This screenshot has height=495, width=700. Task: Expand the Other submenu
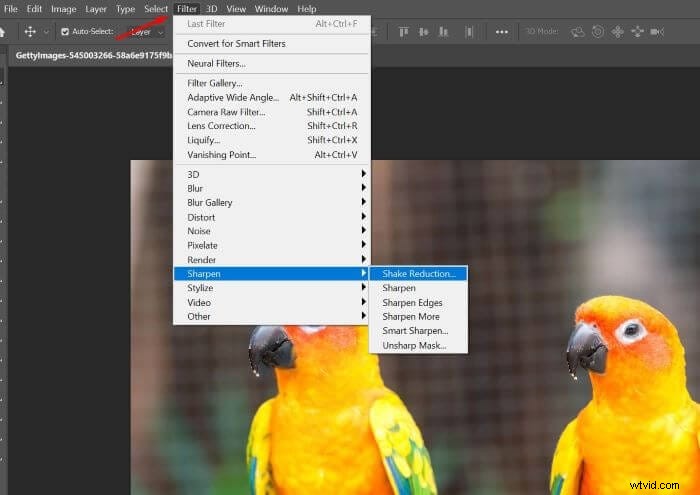[x=271, y=316]
